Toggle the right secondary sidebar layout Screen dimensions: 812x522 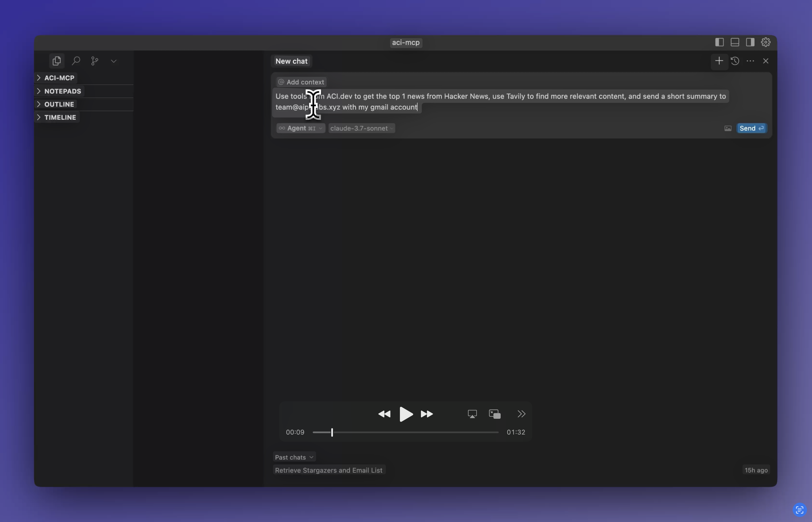(x=750, y=42)
